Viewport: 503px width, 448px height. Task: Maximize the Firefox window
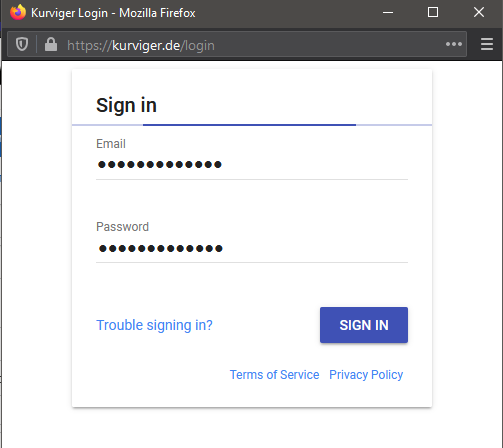coord(433,12)
